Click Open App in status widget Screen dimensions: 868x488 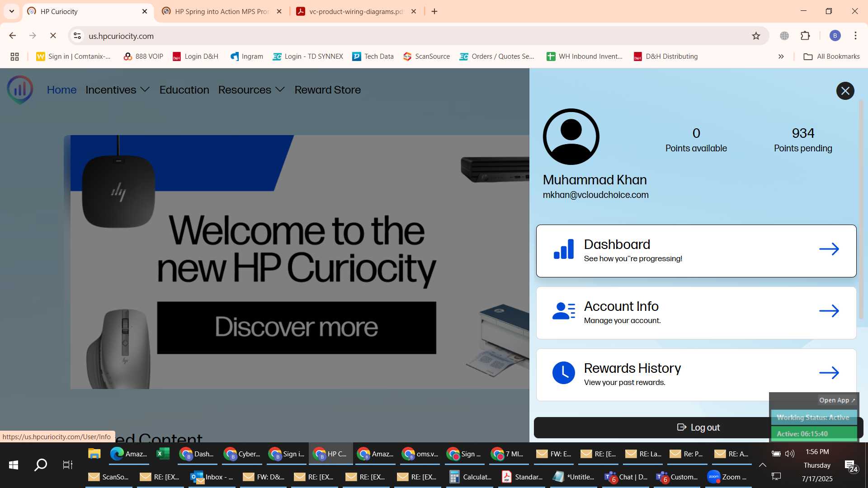[x=837, y=400]
